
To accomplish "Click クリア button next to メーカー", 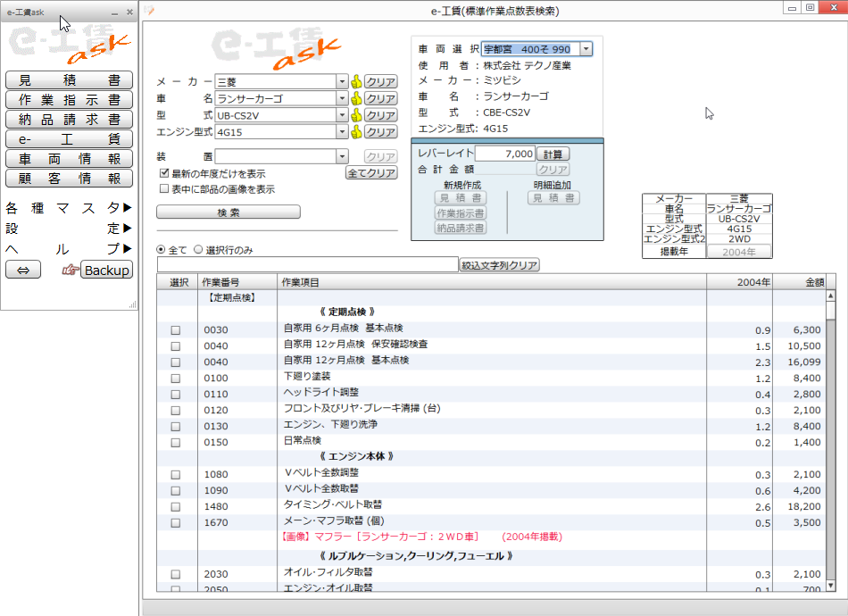I will point(381,81).
